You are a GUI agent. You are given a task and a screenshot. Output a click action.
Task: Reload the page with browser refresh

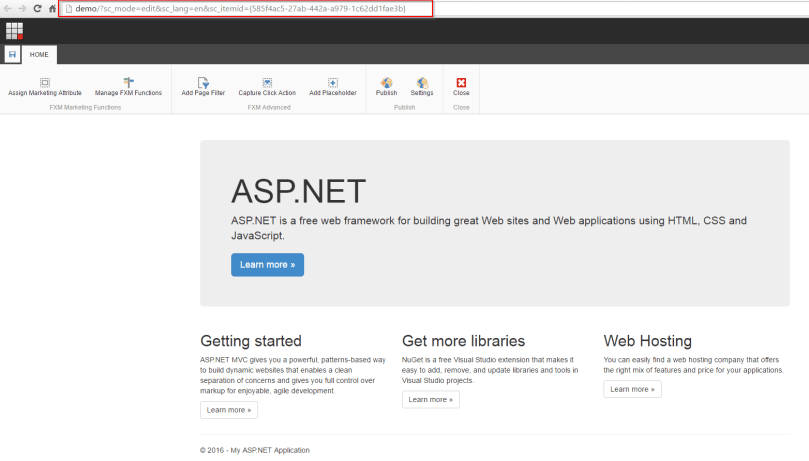37,8
